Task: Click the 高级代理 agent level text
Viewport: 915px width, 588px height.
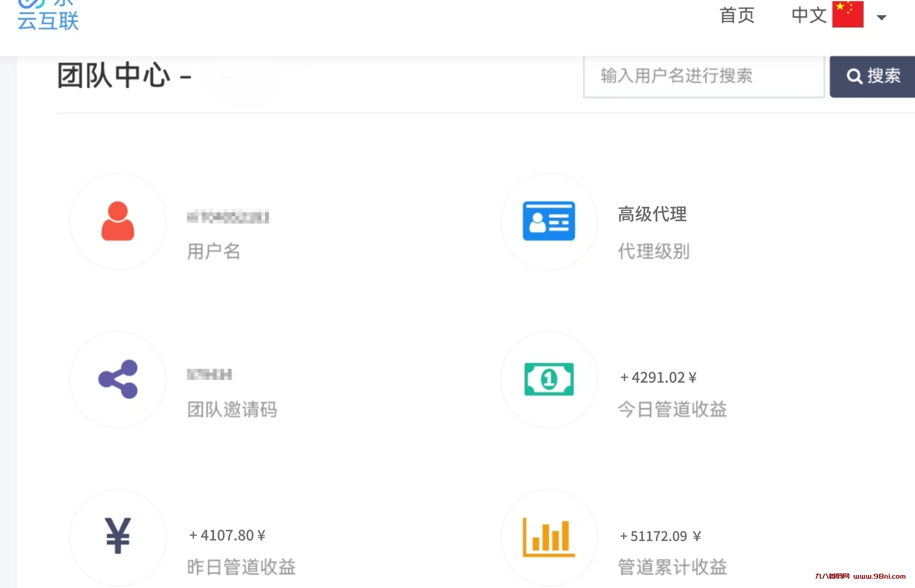Action: (652, 214)
